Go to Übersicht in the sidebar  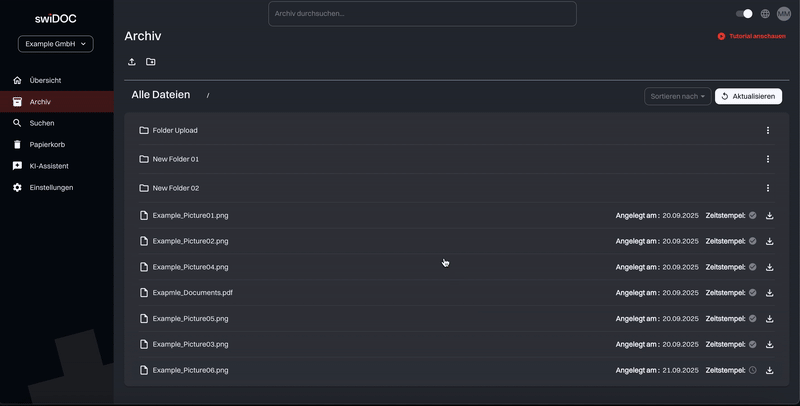(x=46, y=80)
